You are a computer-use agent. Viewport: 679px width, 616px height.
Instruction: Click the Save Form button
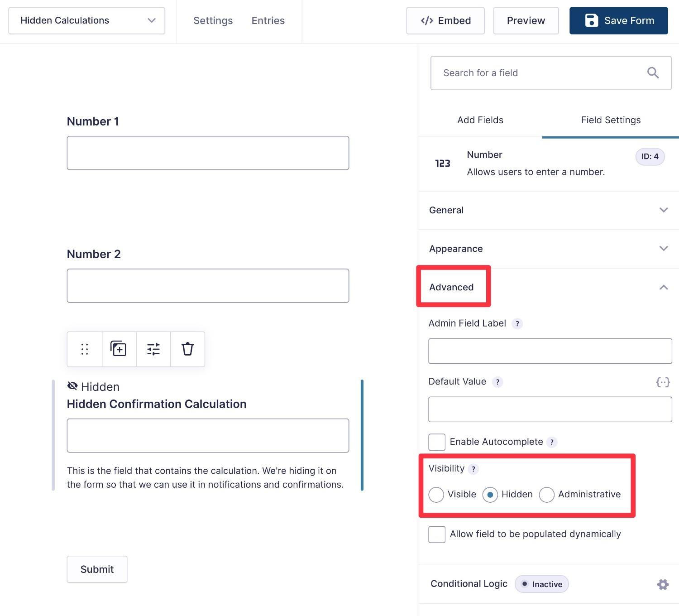point(618,20)
